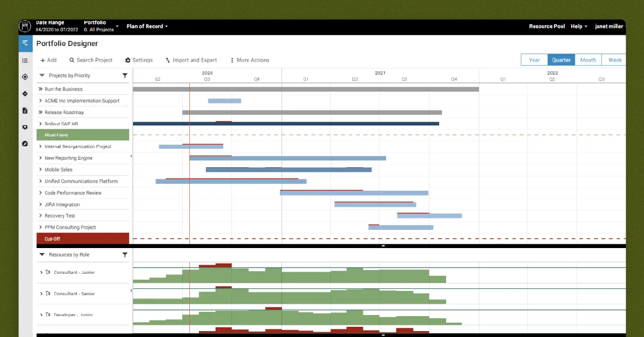The height and width of the screenshot is (337, 644).
Task: Click the Settings gear in the toolbar
Action: pyautogui.click(x=139, y=60)
